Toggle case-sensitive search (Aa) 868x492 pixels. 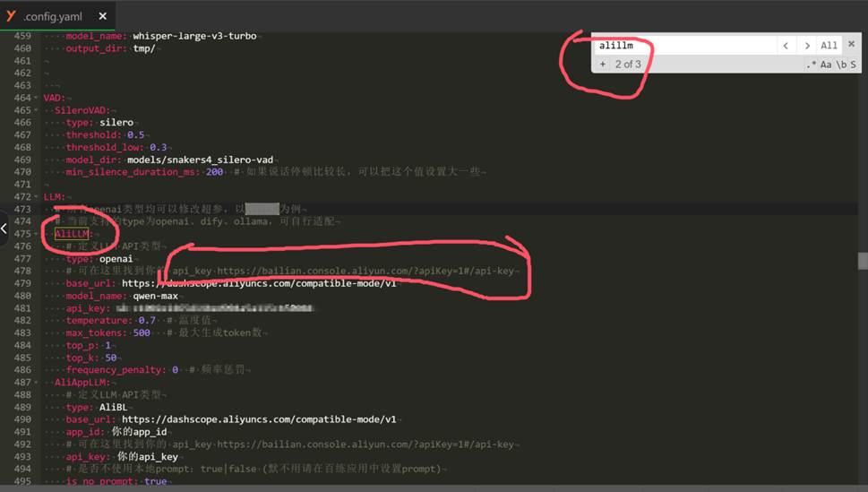click(826, 65)
